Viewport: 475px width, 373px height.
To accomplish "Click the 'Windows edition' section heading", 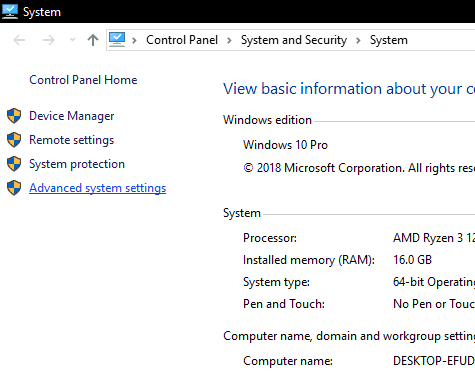I will tap(267, 120).
